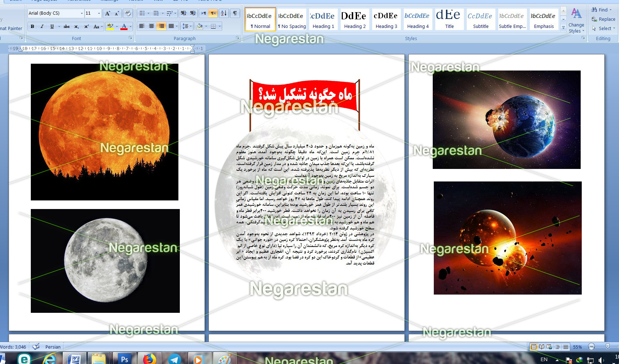Click the 55% zoom level

(577, 347)
